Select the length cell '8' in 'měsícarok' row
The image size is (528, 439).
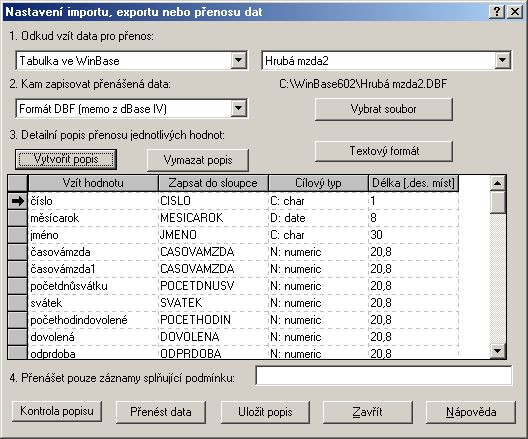pyautogui.click(x=414, y=218)
